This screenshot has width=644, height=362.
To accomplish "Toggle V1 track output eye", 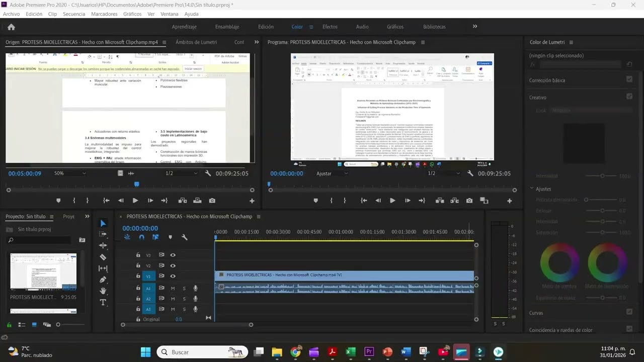I will point(173,276).
